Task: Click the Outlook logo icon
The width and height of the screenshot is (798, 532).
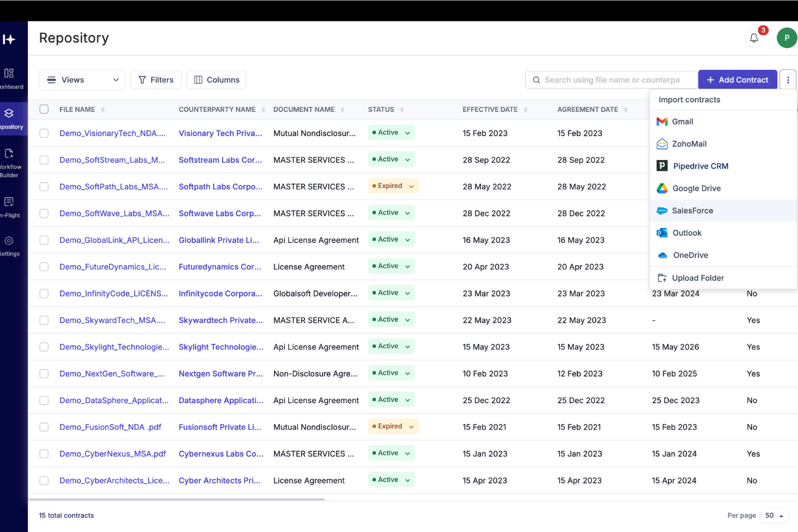Action: (x=662, y=233)
